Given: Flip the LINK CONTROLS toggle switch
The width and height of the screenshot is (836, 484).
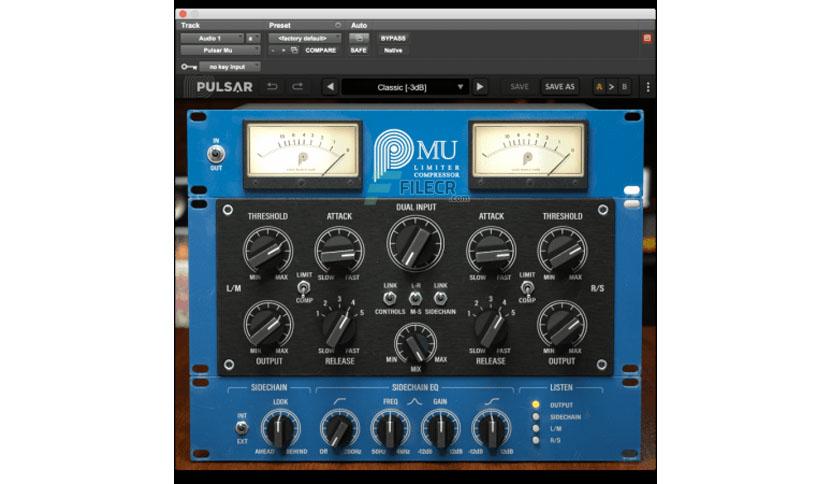Looking at the screenshot, I should (x=390, y=298).
